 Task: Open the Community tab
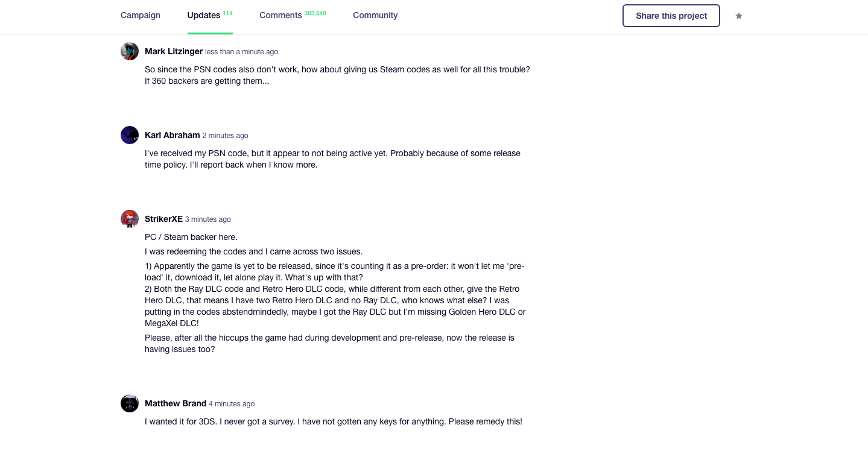point(375,16)
